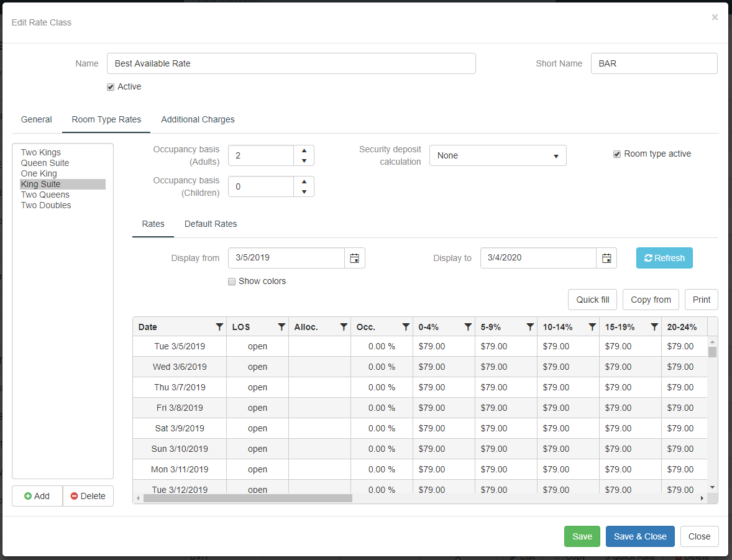732x560 pixels.
Task: Click the date cell Wed 3/6/2019
Action: click(x=180, y=367)
